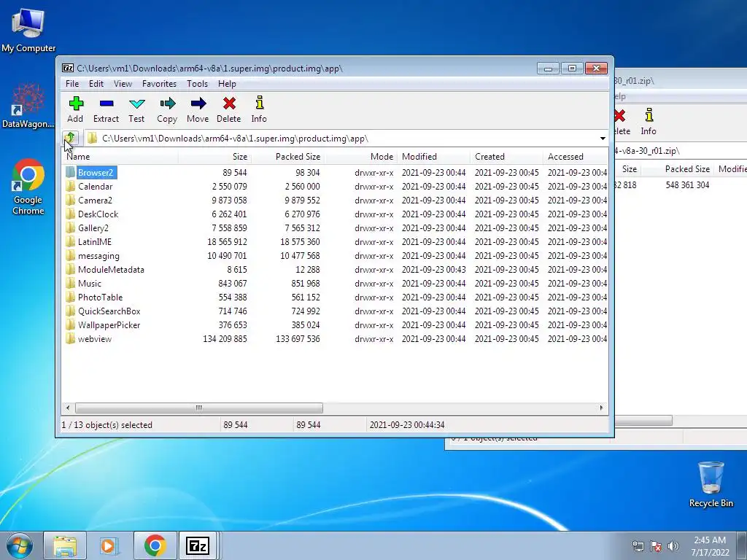Select the WallpaperPicker folder name
The height and width of the screenshot is (560, 747).
[109, 324]
